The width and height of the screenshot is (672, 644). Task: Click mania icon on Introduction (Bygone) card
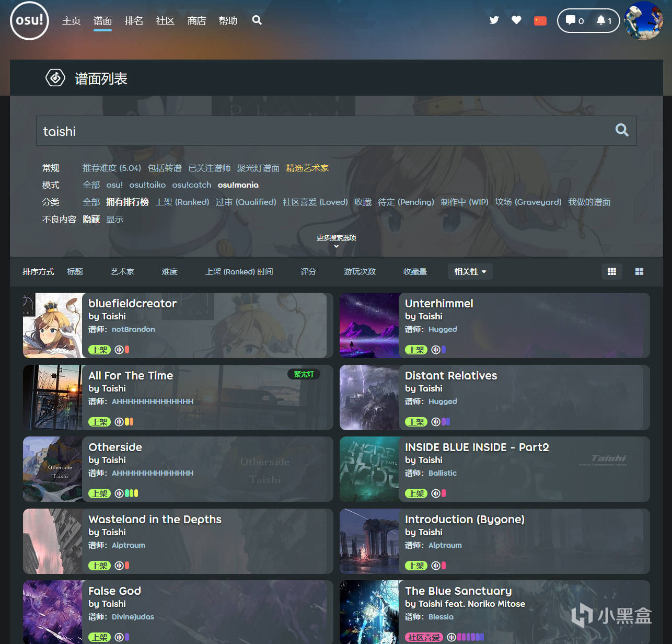click(436, 566)
